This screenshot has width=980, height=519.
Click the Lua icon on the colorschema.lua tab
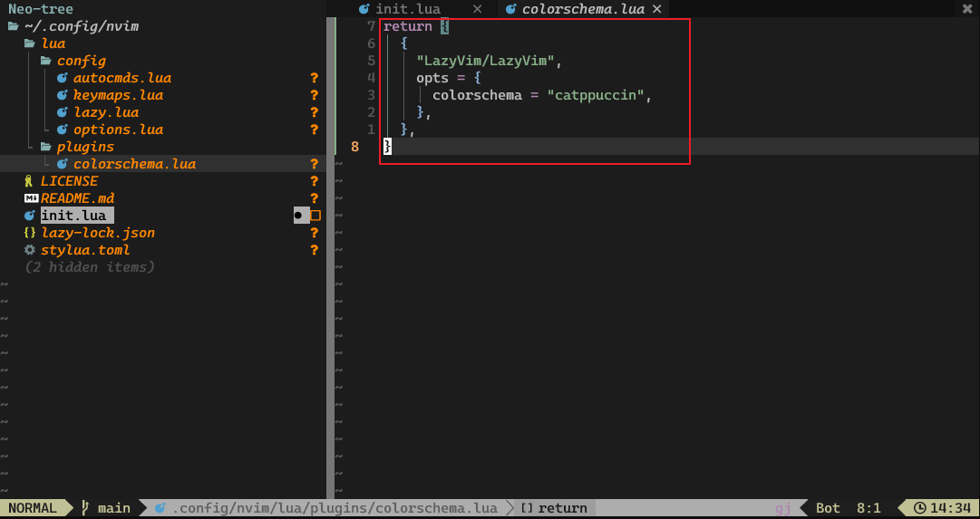pyautogui.click(x=510, y=9)
